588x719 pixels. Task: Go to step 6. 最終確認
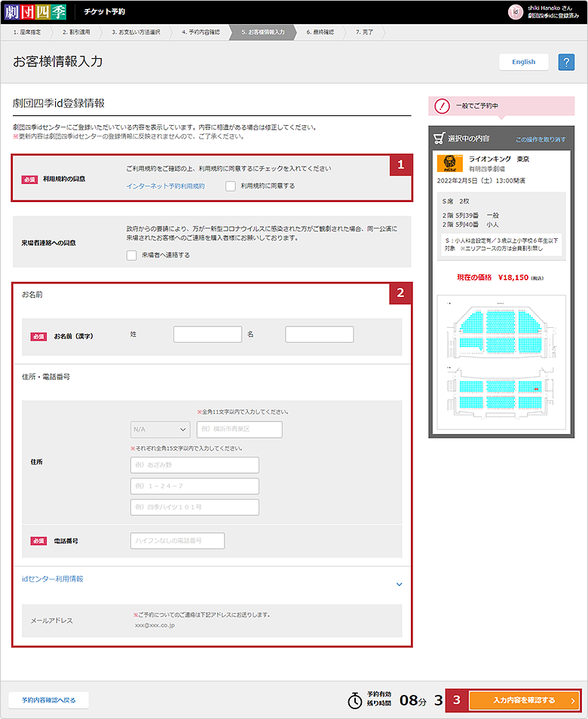point(320,32)
